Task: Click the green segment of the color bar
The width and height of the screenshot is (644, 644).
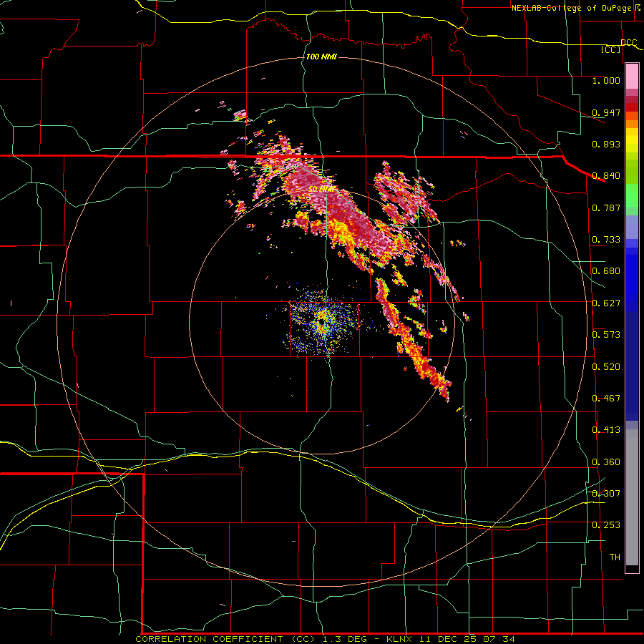Action: [x=632, y=195]
